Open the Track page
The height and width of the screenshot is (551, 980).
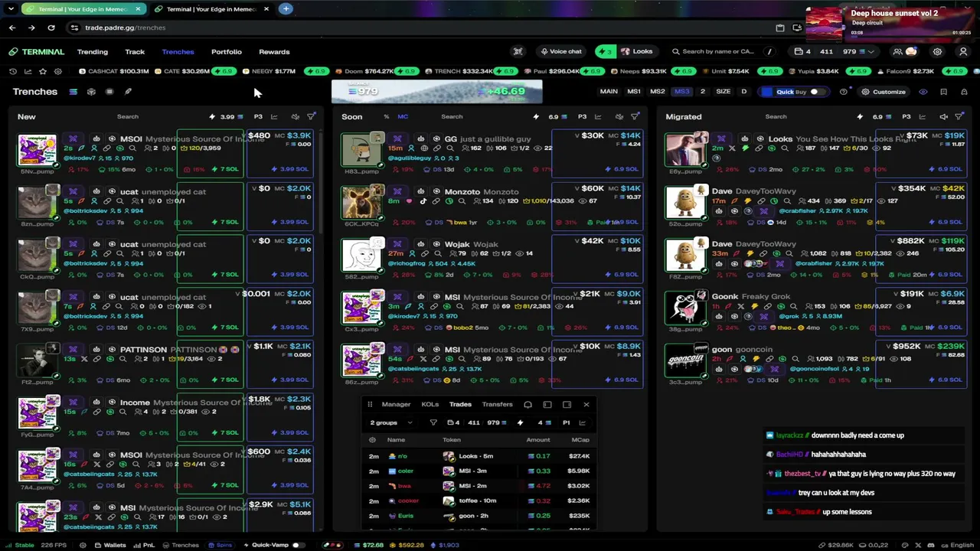tap(135, 52)
